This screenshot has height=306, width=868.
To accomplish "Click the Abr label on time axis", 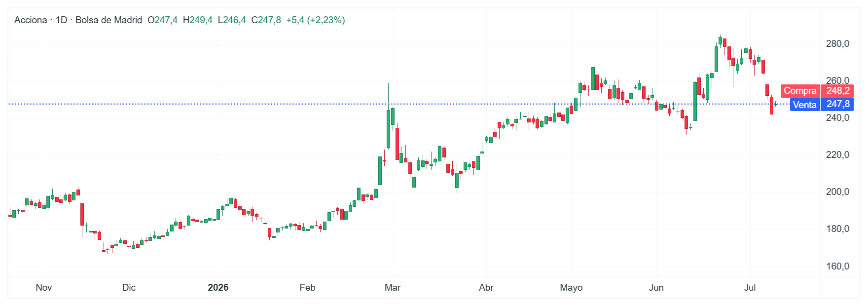I will pos(486,288).
